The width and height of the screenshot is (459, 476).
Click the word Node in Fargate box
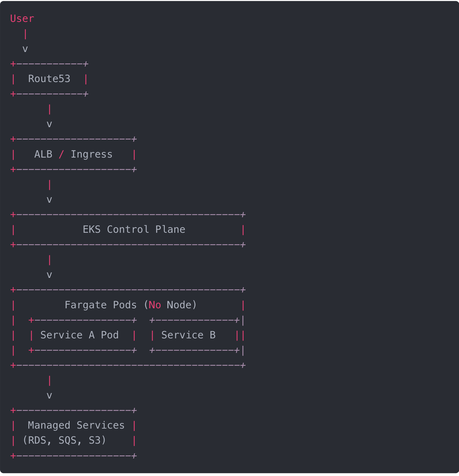tap(179, 305)
